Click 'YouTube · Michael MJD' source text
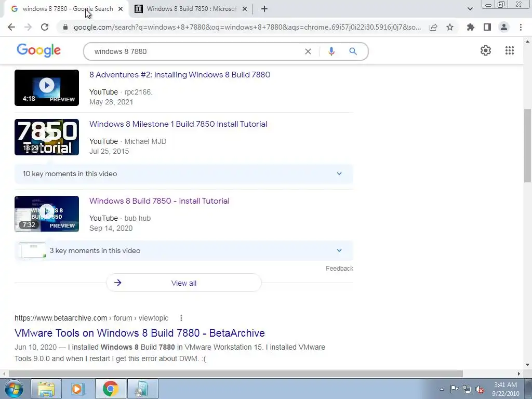 tap(128, 141)
